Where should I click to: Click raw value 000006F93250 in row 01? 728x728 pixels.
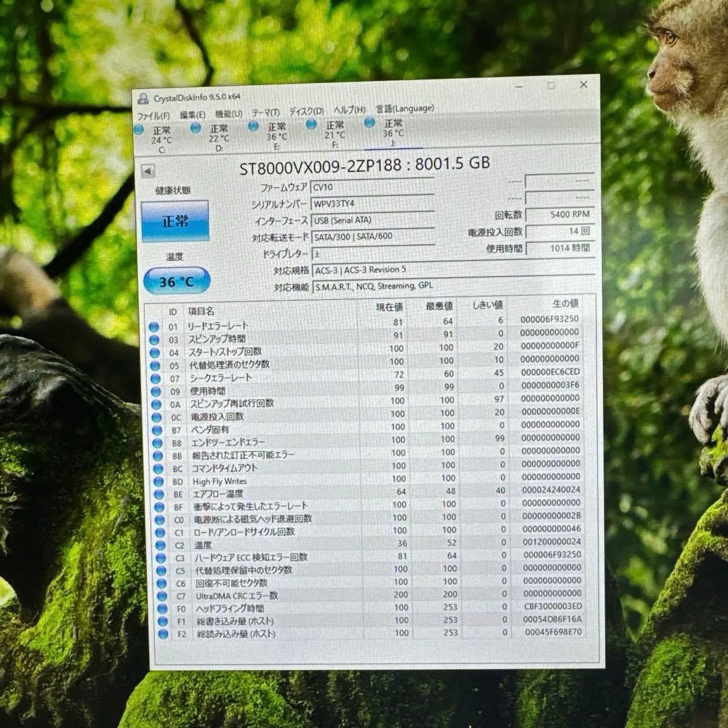pyautogui.click(x=549, y=319)
